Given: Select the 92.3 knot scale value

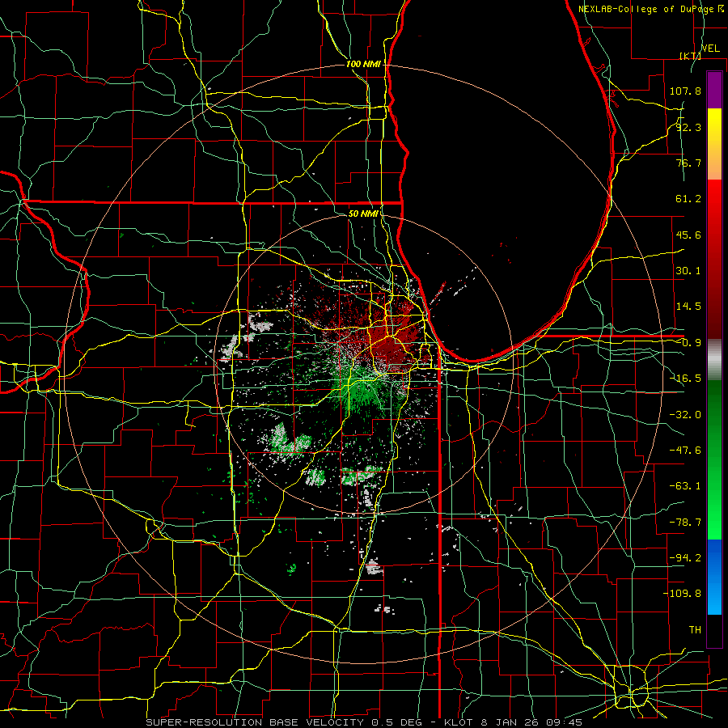Looking at the screenshot, I should pos(688,127).
